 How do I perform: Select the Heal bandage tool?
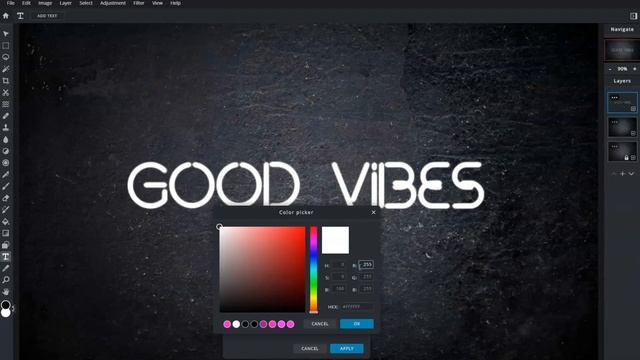click(x=6, y=116)
